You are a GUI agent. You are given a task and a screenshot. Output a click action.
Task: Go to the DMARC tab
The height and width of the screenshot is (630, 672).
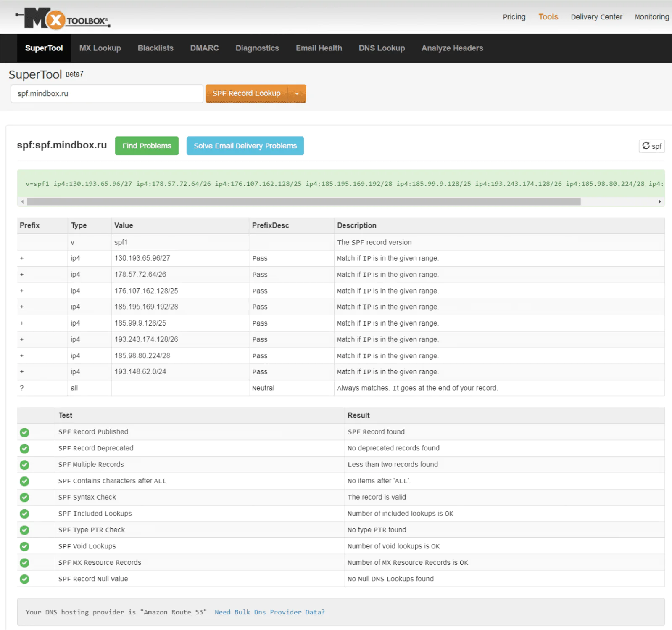[204, 48]
